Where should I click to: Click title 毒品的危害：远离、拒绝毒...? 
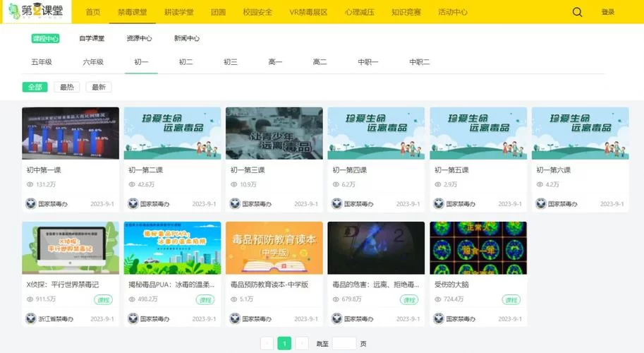pos(376,285)
